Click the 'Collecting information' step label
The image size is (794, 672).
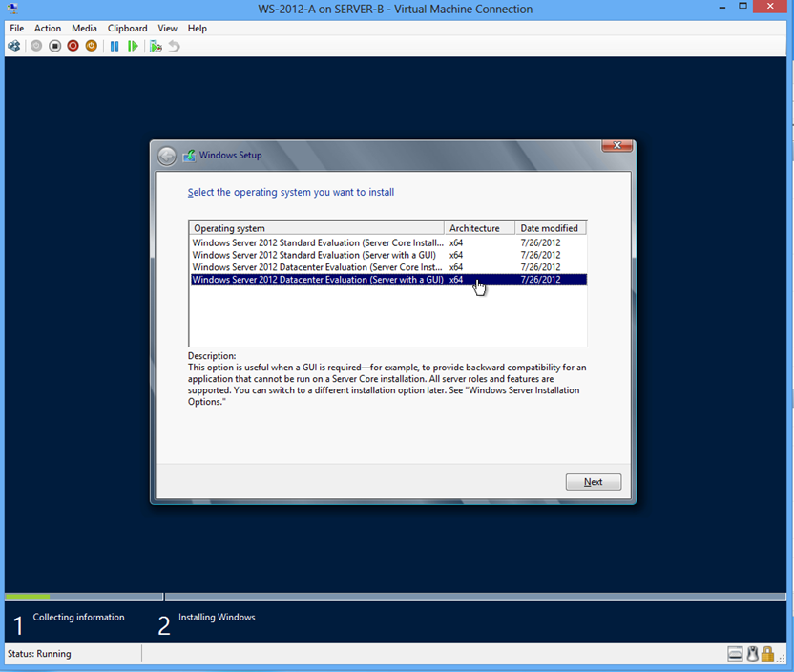tap(78, 617)
